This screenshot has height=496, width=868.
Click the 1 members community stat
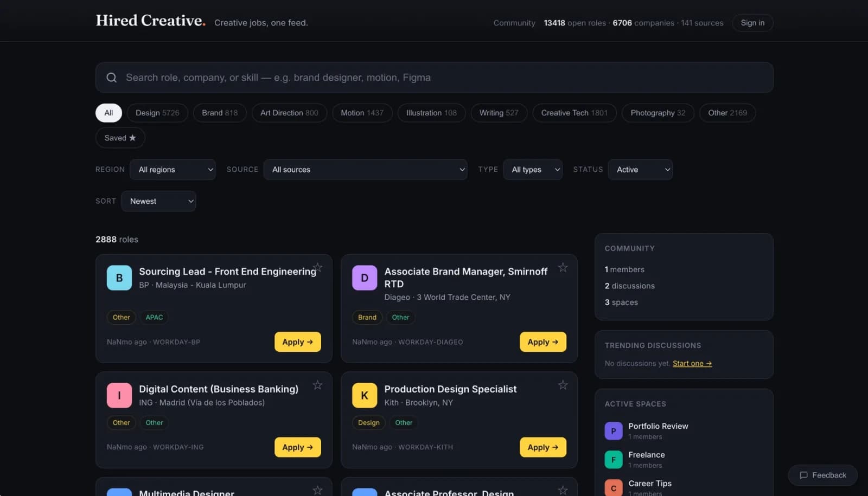click(x=624, y=269)
